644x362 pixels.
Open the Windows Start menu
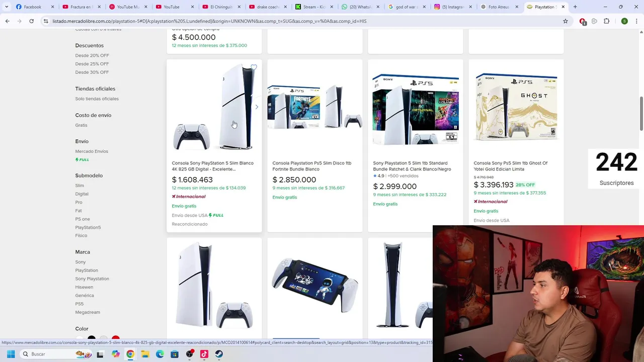coord(11,354)
